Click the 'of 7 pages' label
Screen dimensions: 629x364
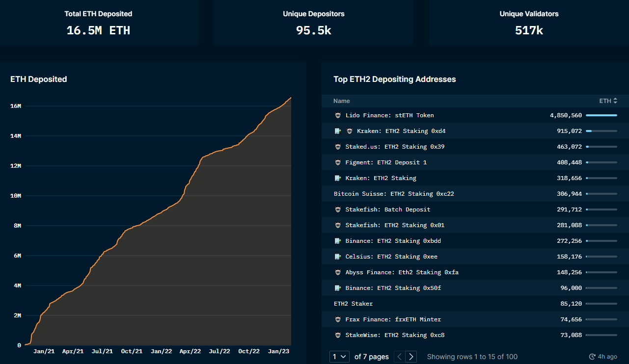[372, 357]
